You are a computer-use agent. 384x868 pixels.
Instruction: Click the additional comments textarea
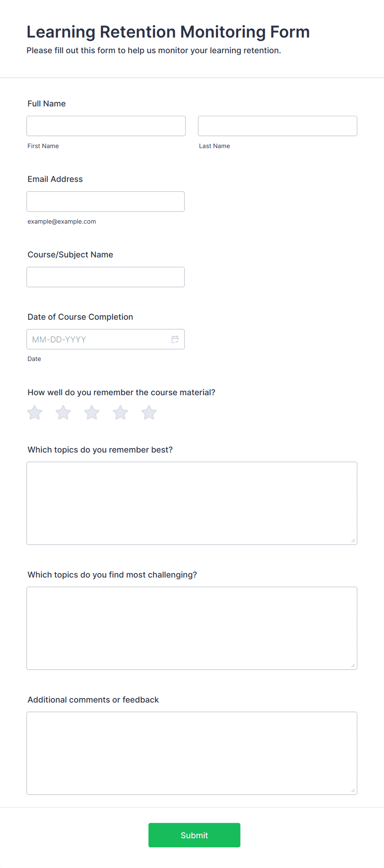pyautogui.click(x=192, y=753)
